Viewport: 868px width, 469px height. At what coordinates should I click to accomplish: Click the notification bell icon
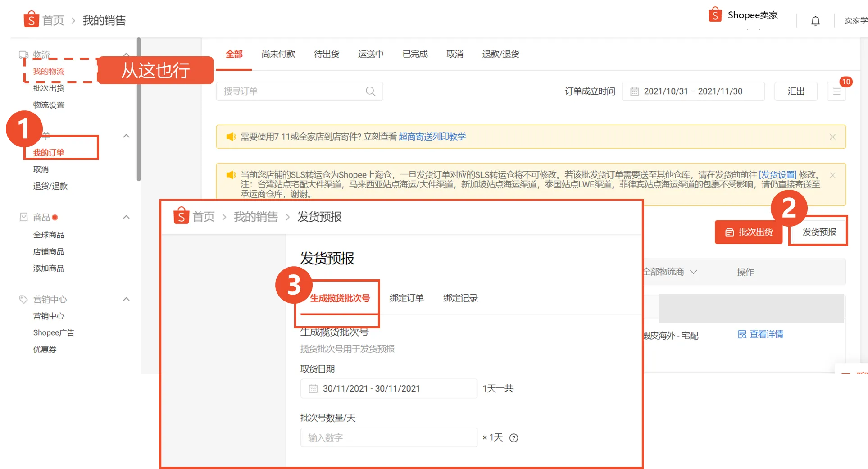tap(815, 20)
